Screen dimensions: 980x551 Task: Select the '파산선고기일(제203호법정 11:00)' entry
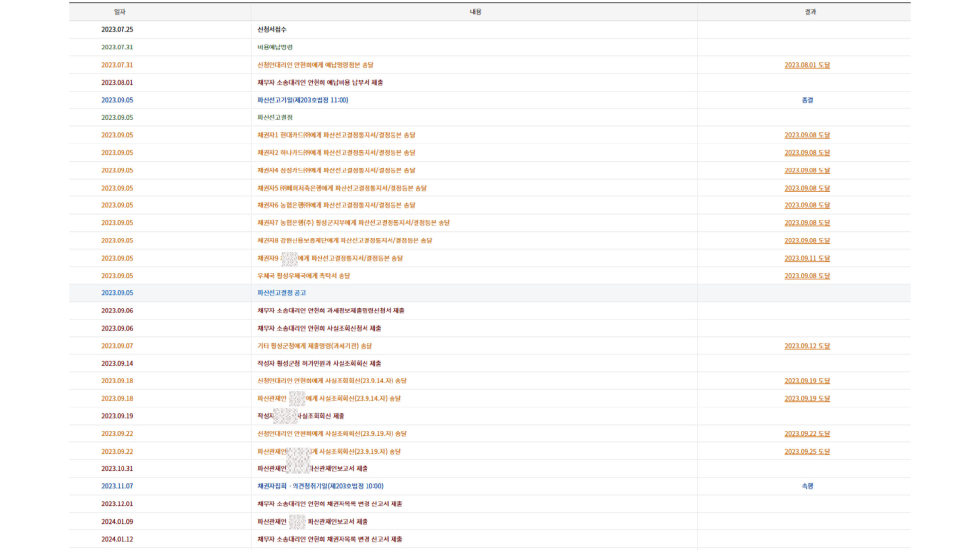[303, 100]
